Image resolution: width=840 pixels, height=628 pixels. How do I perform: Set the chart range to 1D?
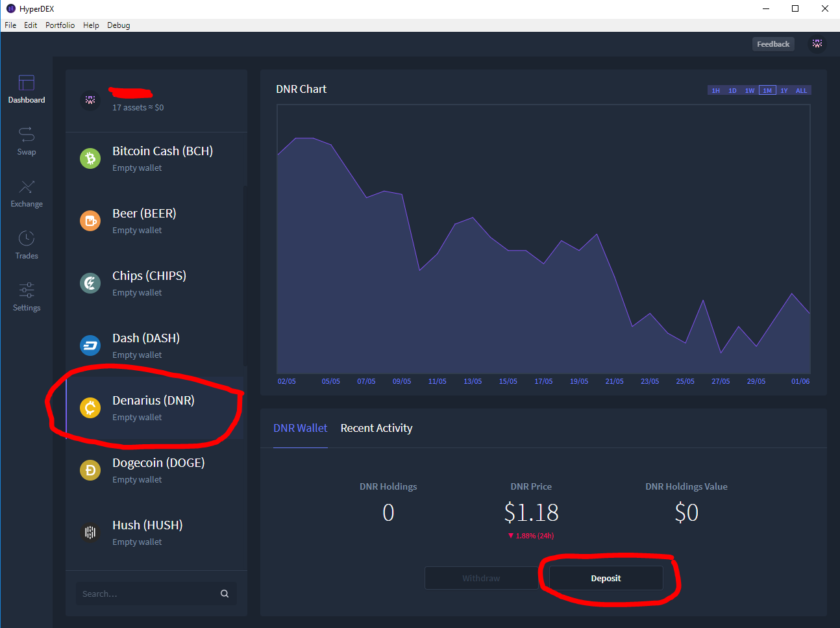[733, 90]
